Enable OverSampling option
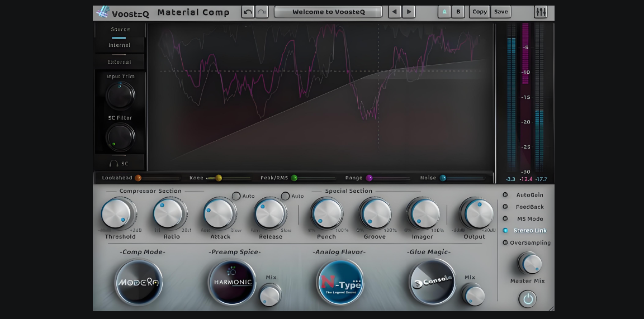This screenshot has height=319, width=644. (x=527, y=242)
